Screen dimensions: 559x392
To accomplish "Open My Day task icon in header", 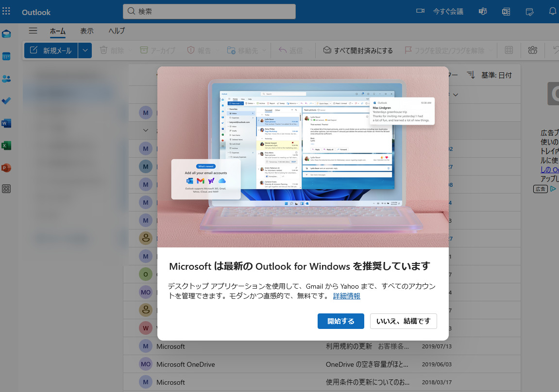I will click(x=530, y=11).
